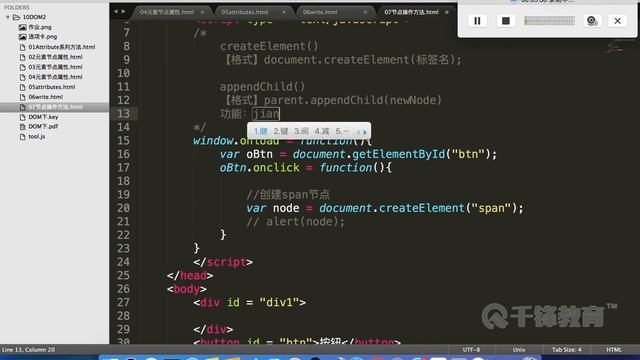Click line number 20 in the gutter
Screen dimensions: 640x360
(123, 208)
